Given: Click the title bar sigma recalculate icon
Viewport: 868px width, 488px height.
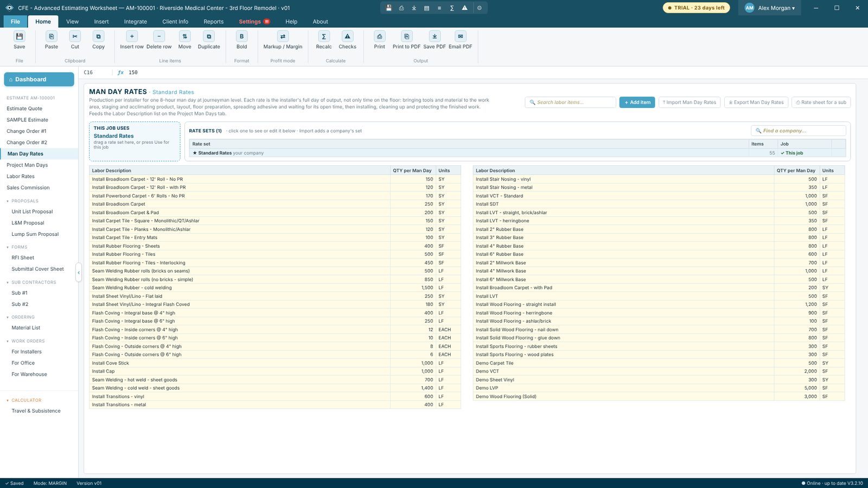Looking at the screenshot, I should click(452, 8).
